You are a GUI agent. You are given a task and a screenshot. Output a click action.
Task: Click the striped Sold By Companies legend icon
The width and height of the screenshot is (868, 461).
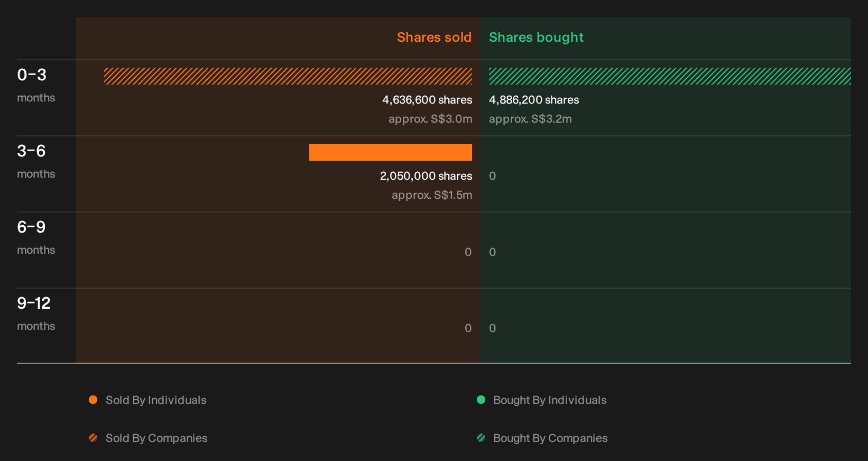[93, 438]
